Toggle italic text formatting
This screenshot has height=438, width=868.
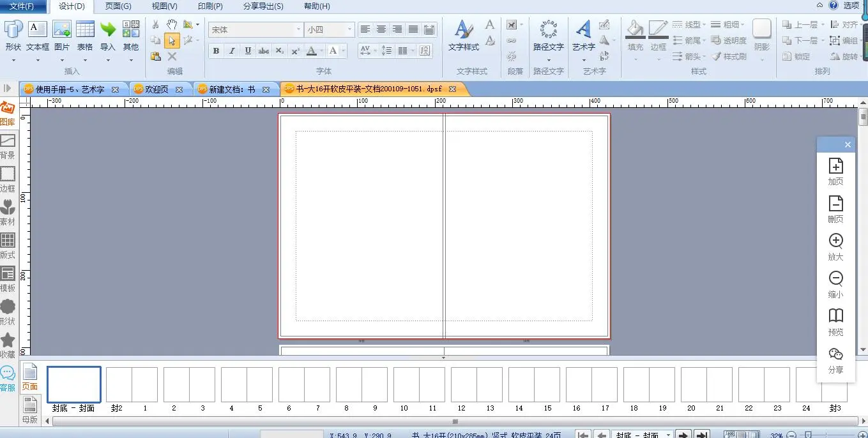click(232, 51)
